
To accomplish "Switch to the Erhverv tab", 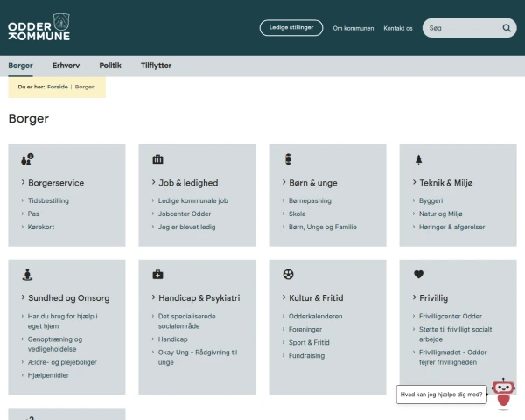I will pos(66,66).
